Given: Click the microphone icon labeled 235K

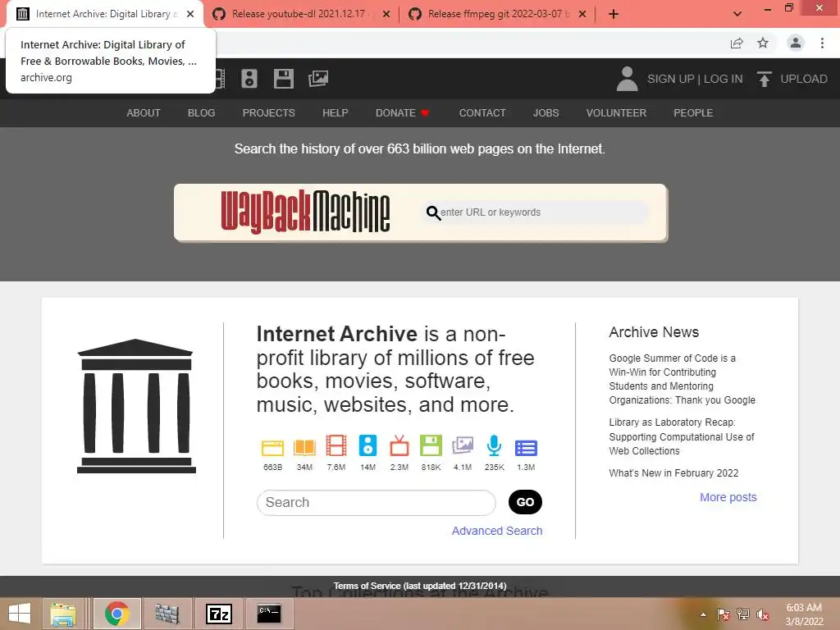Looking at the screenshot, I should pyautogui.click(x=494, y=445).
